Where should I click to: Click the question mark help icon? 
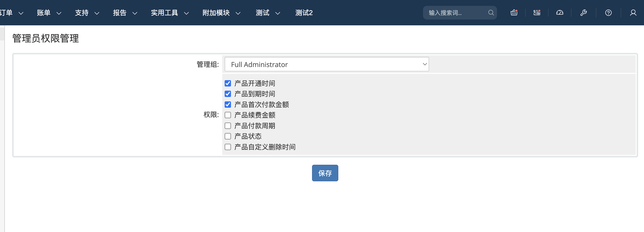(608, 12)
